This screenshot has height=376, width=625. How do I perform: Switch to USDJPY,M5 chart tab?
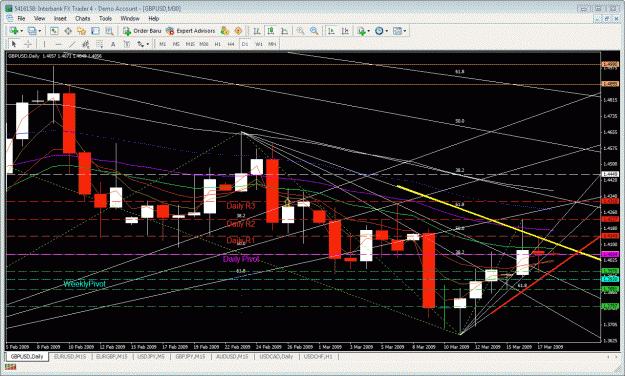click(151, 356)
